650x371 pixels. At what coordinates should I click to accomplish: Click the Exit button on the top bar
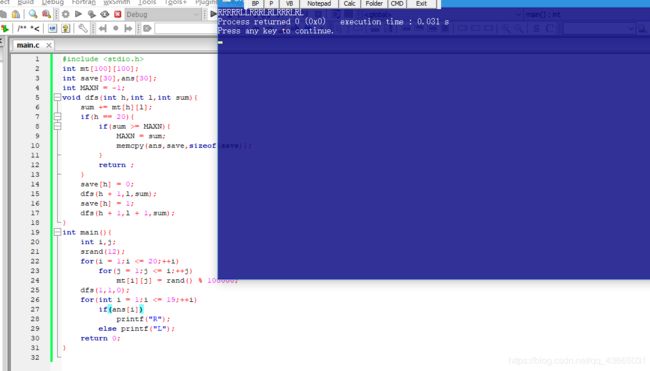421,3
